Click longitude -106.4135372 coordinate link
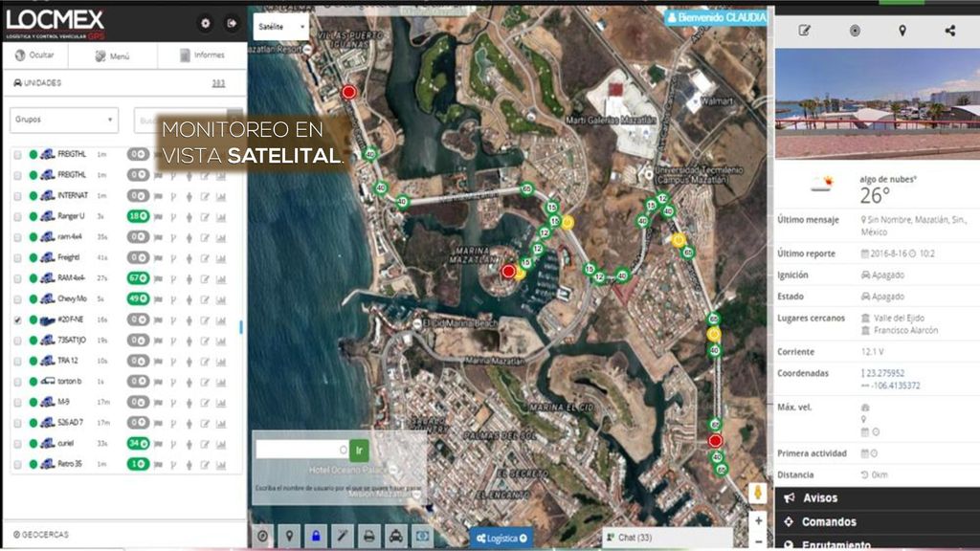 coord(894,386)
